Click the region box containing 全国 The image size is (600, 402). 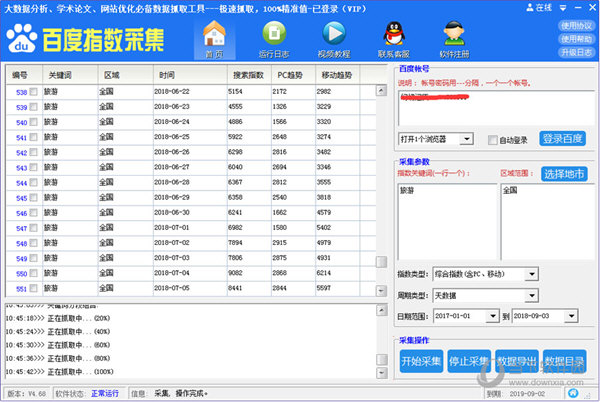548,221
